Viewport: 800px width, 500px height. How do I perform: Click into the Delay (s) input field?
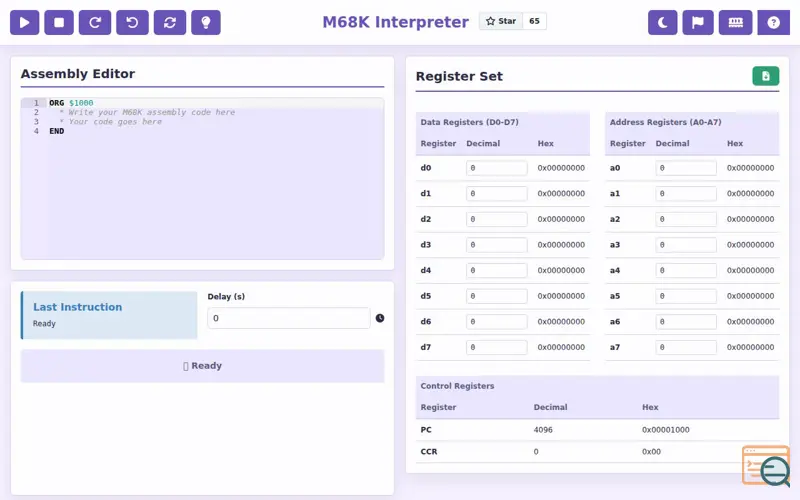pos(289,318)
